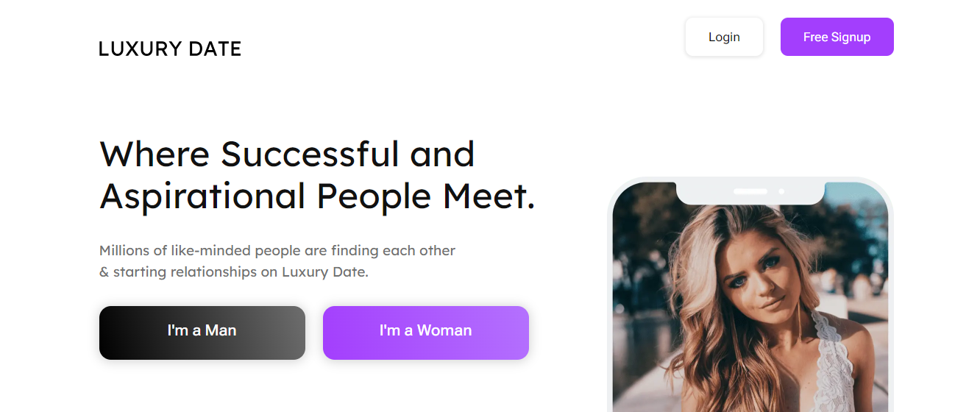The width and height of the screenshot is (980, 412).
Task: Click the word LUXURY in the logo
Action: 140,49
